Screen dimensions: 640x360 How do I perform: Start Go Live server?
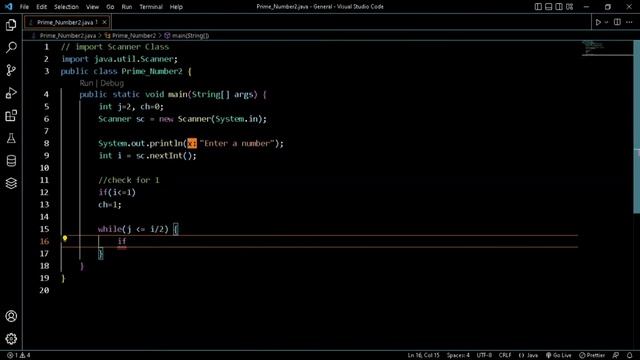559,355
